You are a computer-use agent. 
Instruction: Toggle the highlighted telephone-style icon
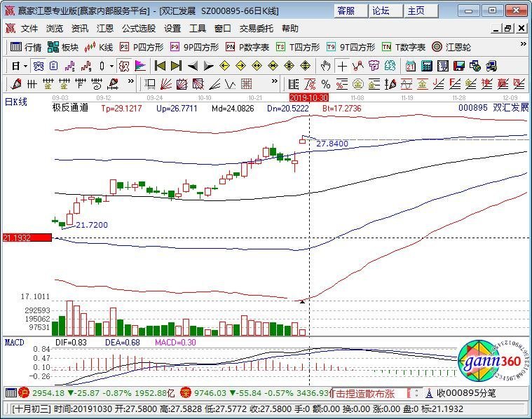pos(38,66)
